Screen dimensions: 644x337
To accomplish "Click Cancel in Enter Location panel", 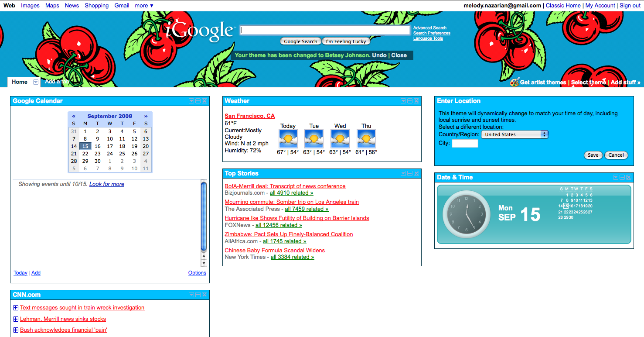I will pyautogui.click(x=616, y=155).
